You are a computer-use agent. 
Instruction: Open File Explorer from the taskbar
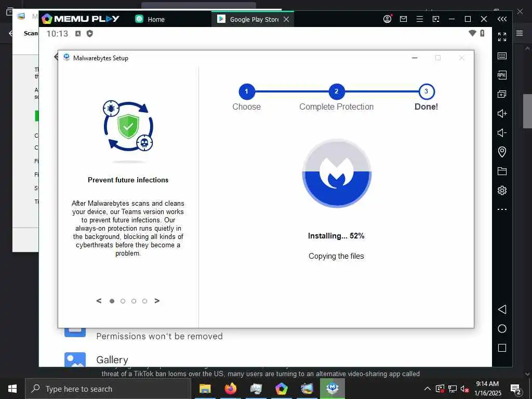(x=205, y=389)
